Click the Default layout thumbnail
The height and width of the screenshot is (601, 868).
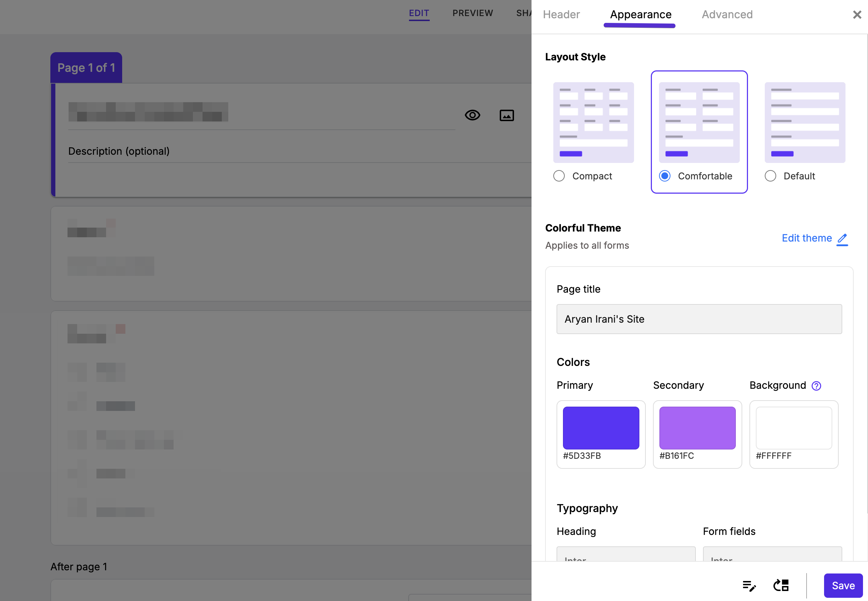click(805, 123)
